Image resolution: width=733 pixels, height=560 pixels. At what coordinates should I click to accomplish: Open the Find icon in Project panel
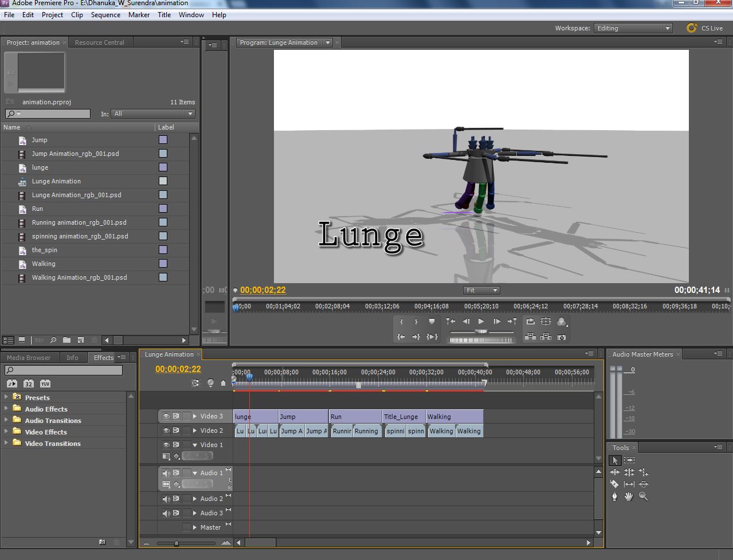click(x=53, y=339)
